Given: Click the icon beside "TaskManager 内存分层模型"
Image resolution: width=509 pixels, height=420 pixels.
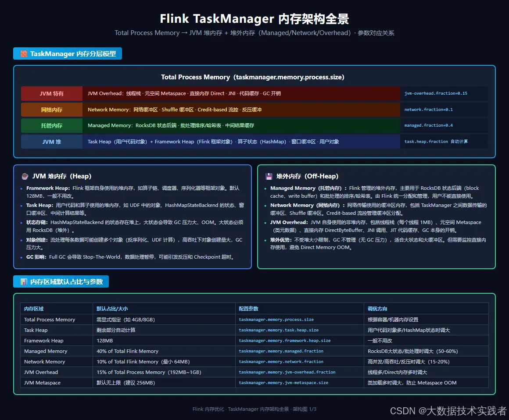Looking at the screenshot, I should [x=24, y=54].
